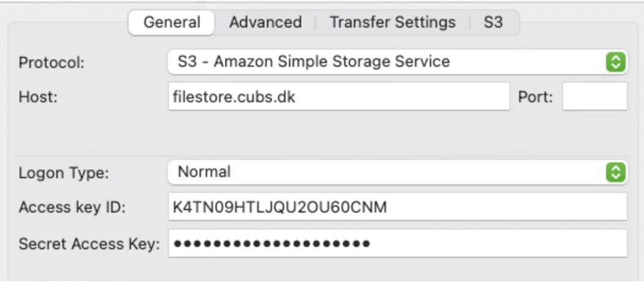
Task: Open the Logon Type 'Normal' combo box
Action: [386, 172]
